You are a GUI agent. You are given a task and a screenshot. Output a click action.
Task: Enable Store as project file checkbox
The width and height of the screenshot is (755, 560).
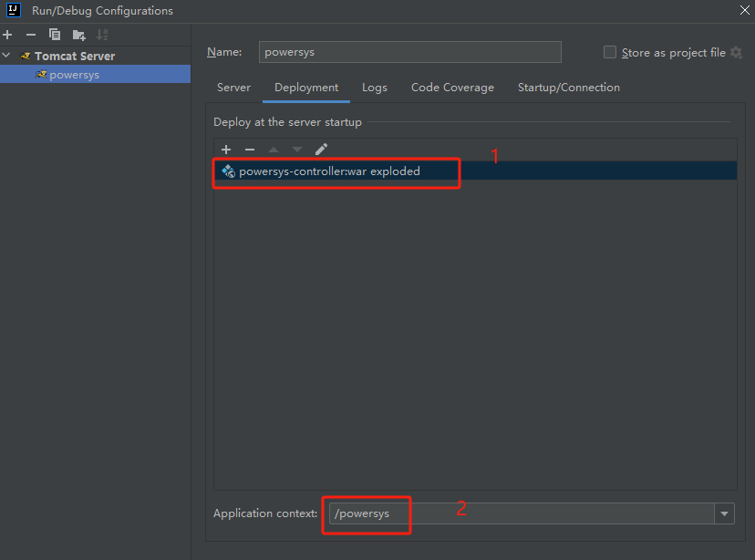click(x=610, y=52)
